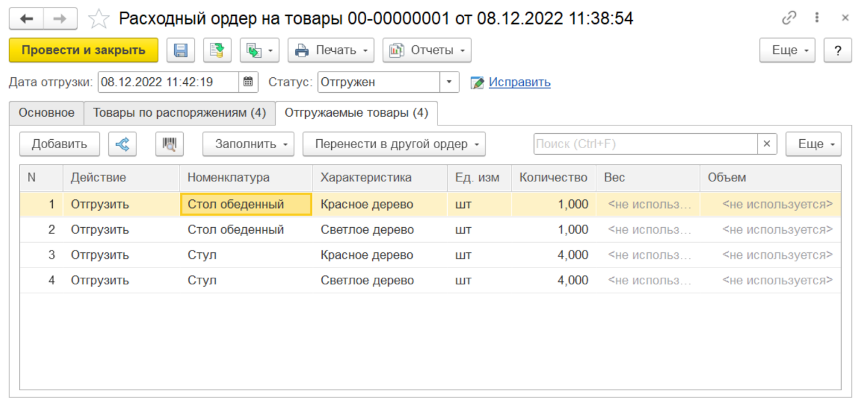868x408 pixels.
Task: Click the create-based-on icon dropdown
Action: coord(259,51)
